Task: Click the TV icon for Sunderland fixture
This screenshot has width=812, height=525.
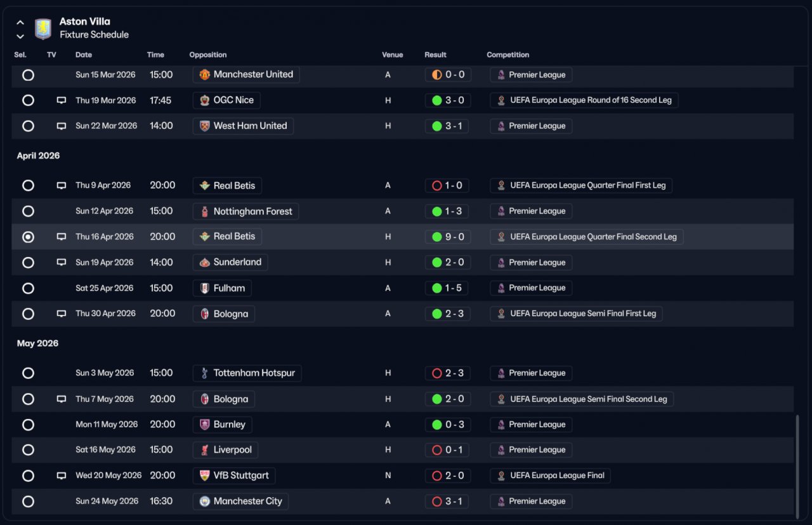Action: tap(62, 262)
